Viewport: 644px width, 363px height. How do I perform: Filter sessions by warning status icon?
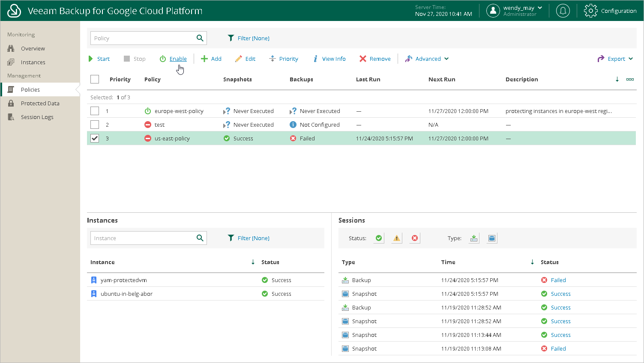tap(397, 238)
